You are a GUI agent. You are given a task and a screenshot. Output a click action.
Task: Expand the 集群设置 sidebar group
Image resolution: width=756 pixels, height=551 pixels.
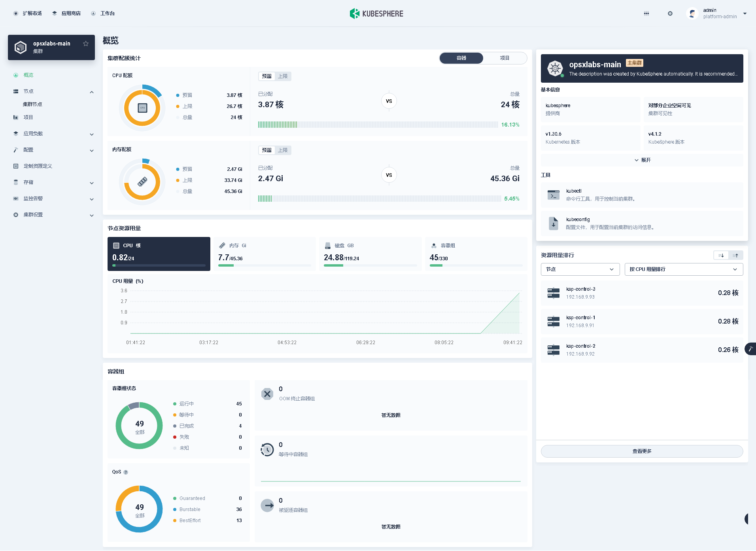[x=92, y=215]
